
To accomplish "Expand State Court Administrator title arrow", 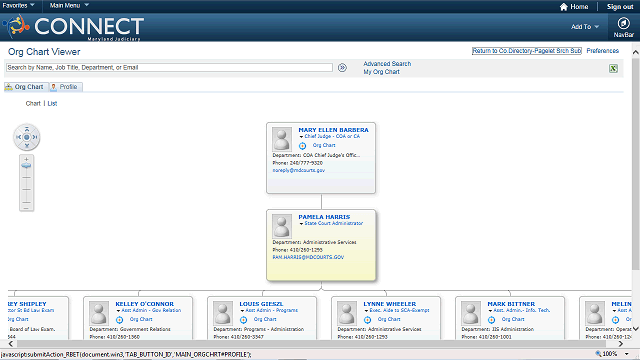I will (301, 224).
